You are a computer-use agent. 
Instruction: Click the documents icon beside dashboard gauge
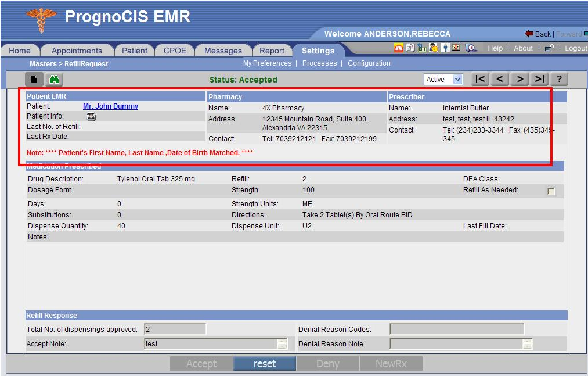(x=410, y=48)
